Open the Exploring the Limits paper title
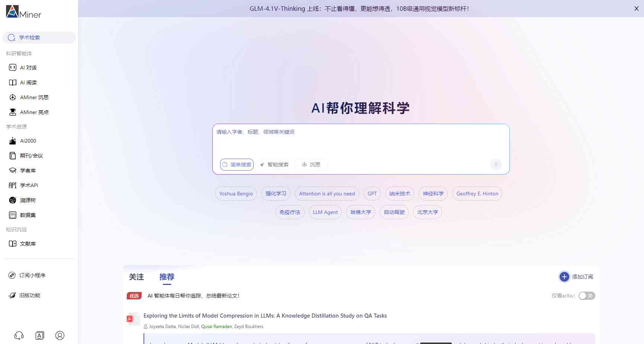This screenshot has height=344, width=644. pyautogui.click(x=265, y=316)
